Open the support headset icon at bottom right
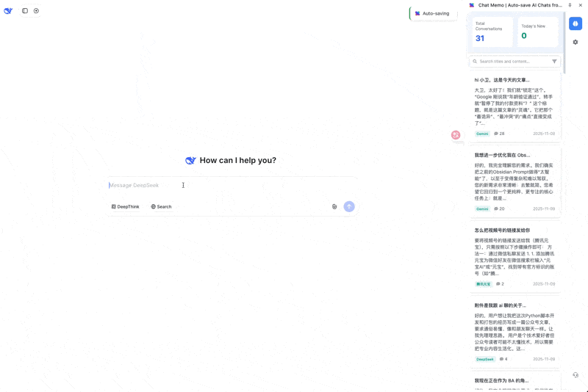 coord(576,375)
